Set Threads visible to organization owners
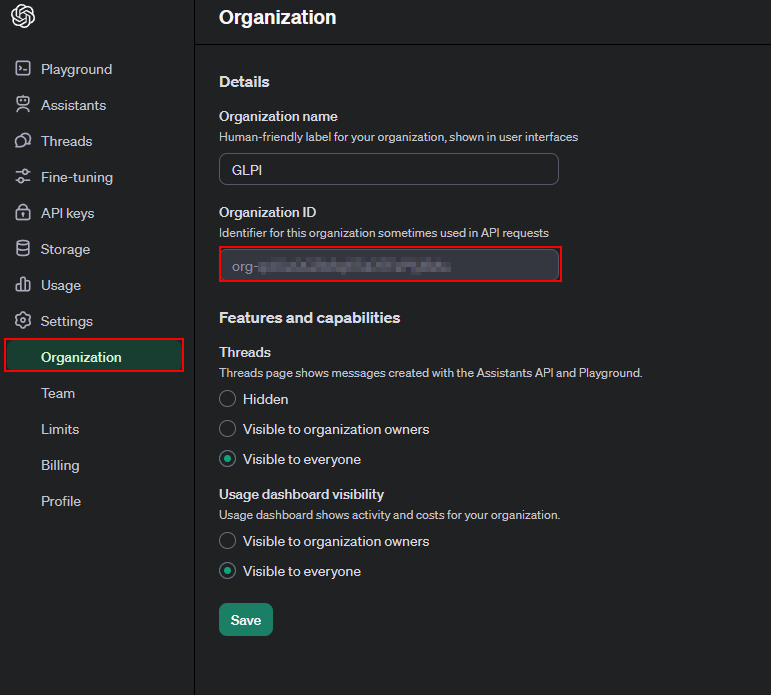 click(x=228, y=429)
